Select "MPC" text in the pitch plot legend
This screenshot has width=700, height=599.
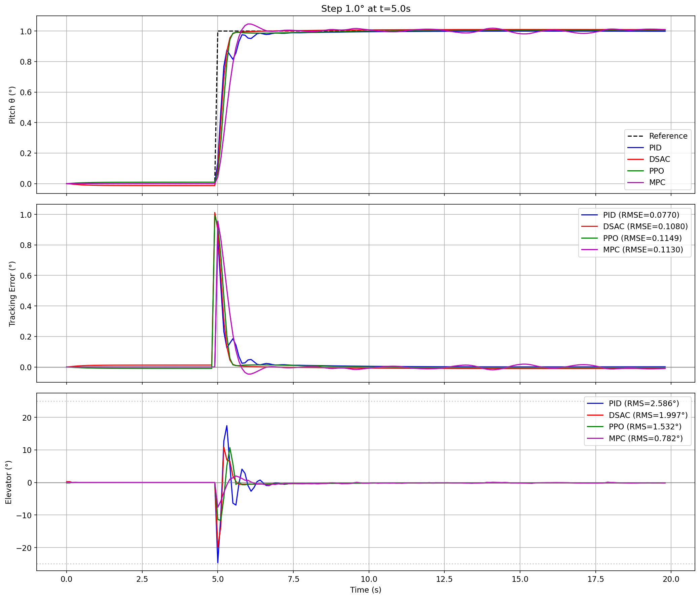pyautogui.click(x=657, y=182)
